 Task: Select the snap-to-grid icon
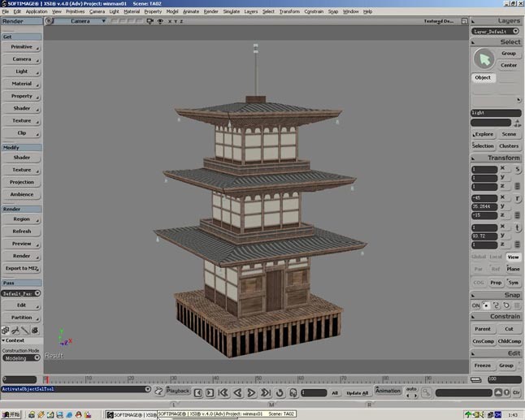click(518, 305)
